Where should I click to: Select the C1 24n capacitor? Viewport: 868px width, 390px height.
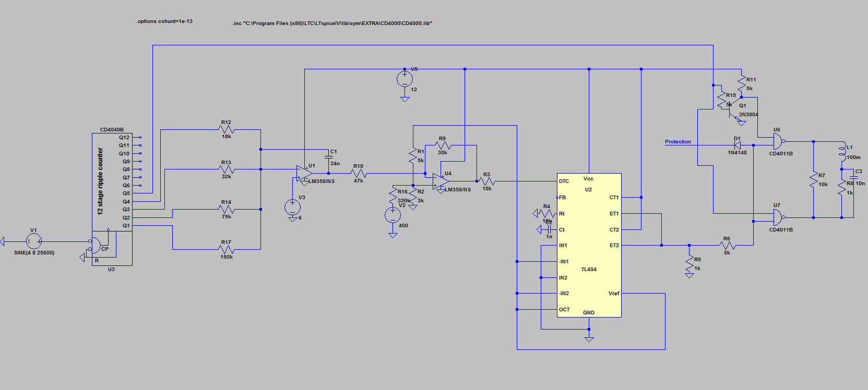(329, 156)
